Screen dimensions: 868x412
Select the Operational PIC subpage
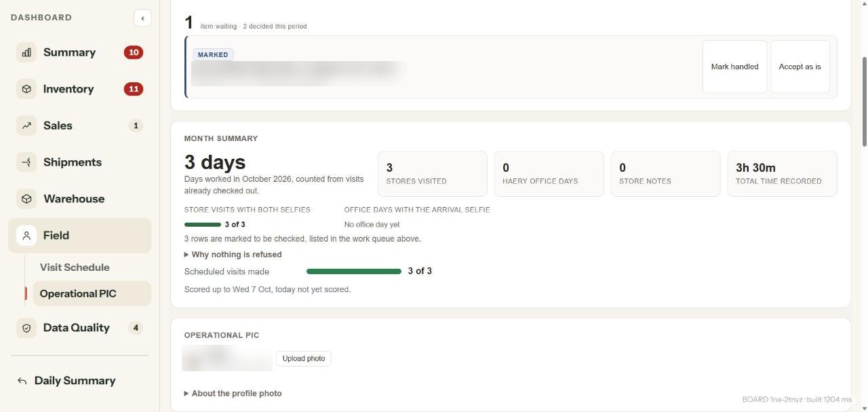pyautogui.click(x=92, y=294)
